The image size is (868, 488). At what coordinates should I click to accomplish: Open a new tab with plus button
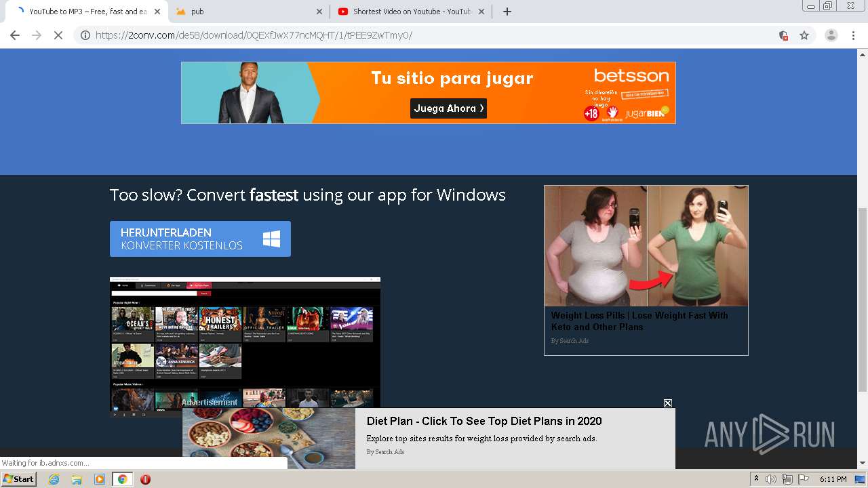point(507,12)
